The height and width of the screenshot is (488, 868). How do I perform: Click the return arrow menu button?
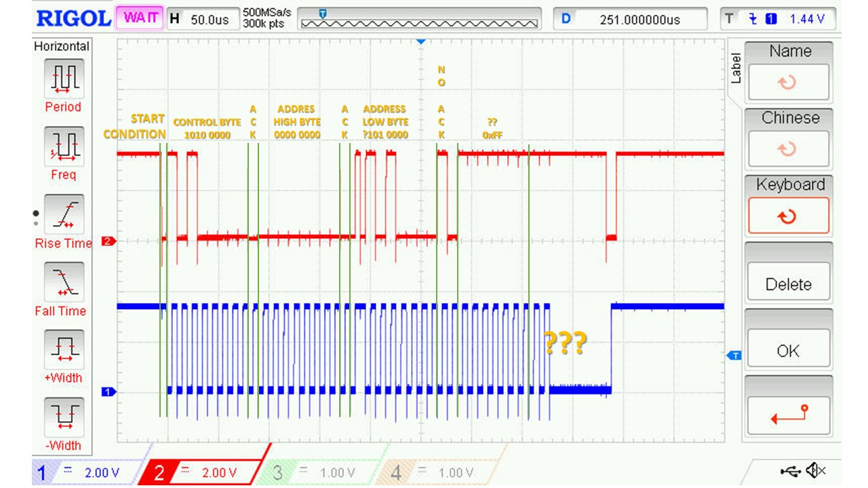[788, 415]
